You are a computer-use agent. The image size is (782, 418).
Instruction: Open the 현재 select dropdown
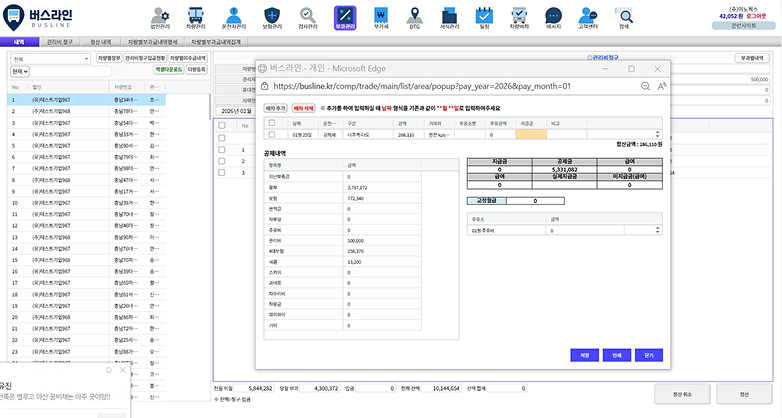(20, 72)
